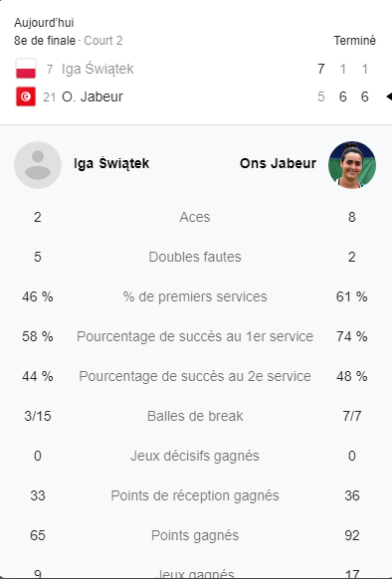The width and height of the screenshot is (392, 579).
Task: Click the Poland flag icon
Action: coord(26,69)
